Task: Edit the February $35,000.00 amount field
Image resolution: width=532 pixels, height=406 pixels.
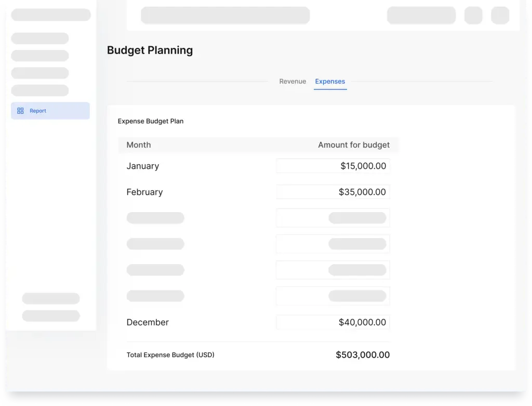Action: 333,192
